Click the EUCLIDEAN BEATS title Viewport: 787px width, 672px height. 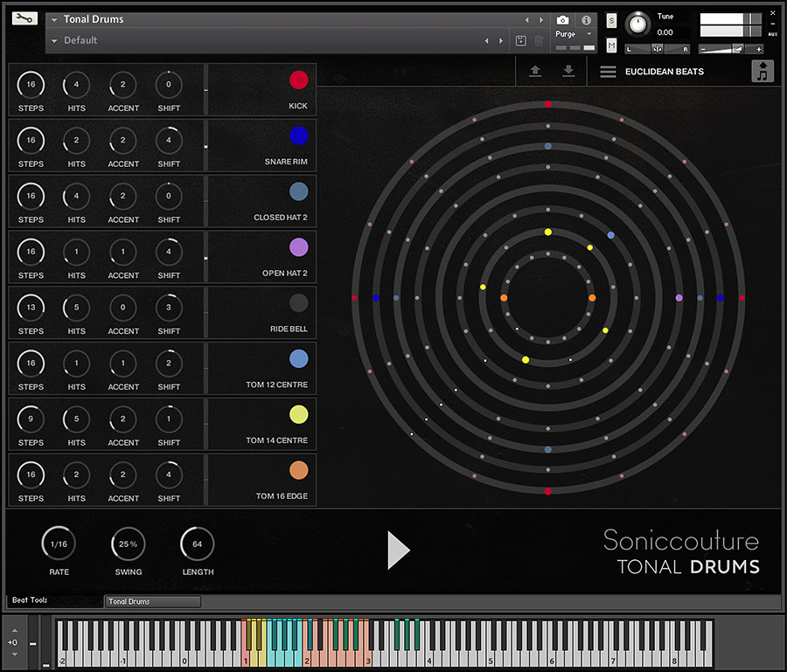664,72
